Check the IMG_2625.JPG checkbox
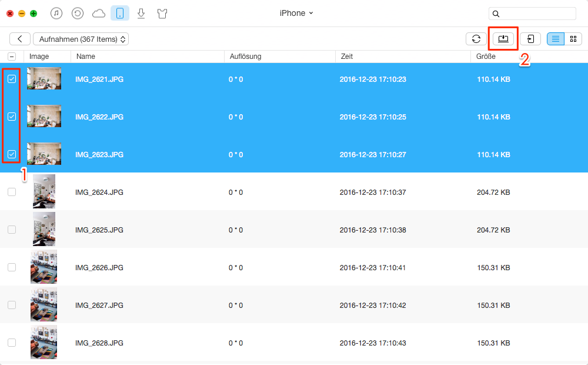Image resolution: width=588 pixels, height=365 pixels. [12, 230]
